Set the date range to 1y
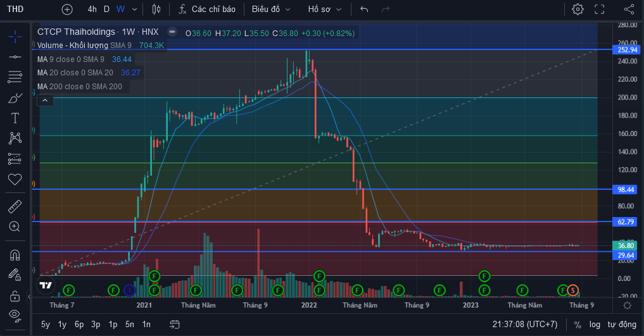 62,325
